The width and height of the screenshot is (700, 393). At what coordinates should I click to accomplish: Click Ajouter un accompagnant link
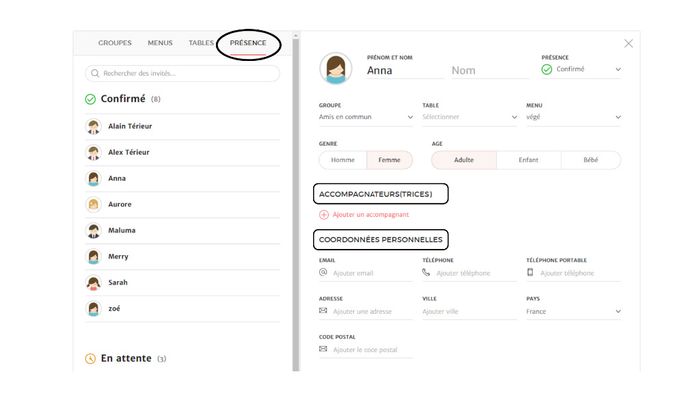tap(371, 215)
